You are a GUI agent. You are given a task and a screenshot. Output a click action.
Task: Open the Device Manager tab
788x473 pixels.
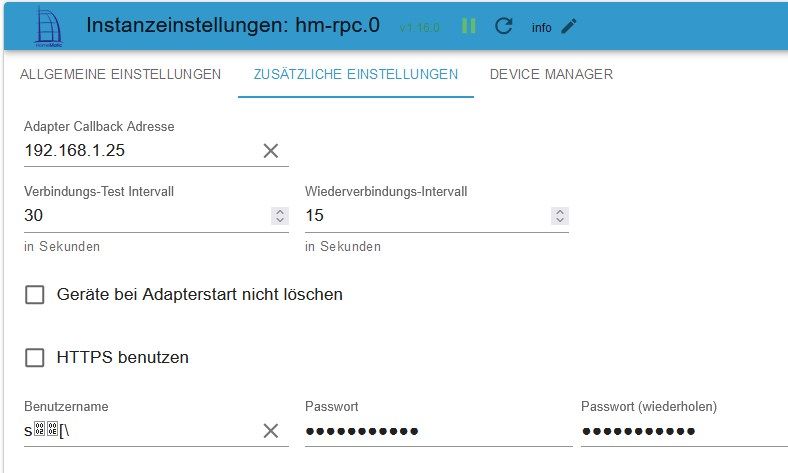pyautogui.click(x=551, y=74)
